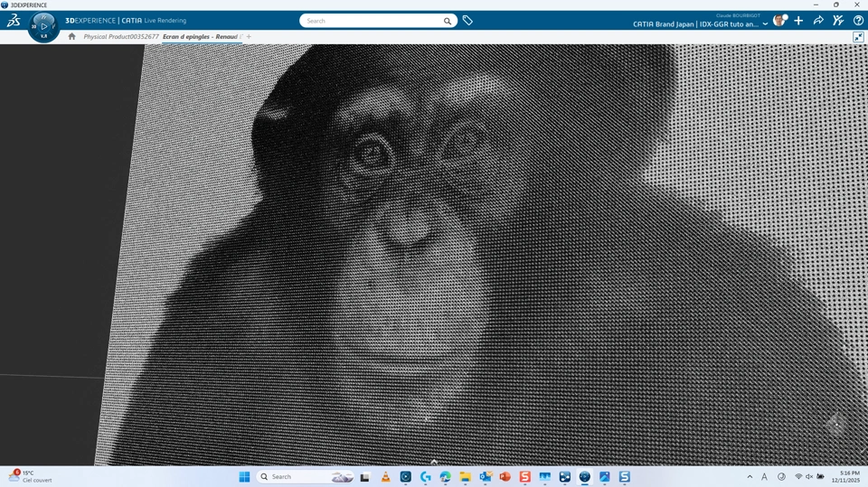Click the Live Rendering app title
868x487 pixels.
click(x=165, y=21)
